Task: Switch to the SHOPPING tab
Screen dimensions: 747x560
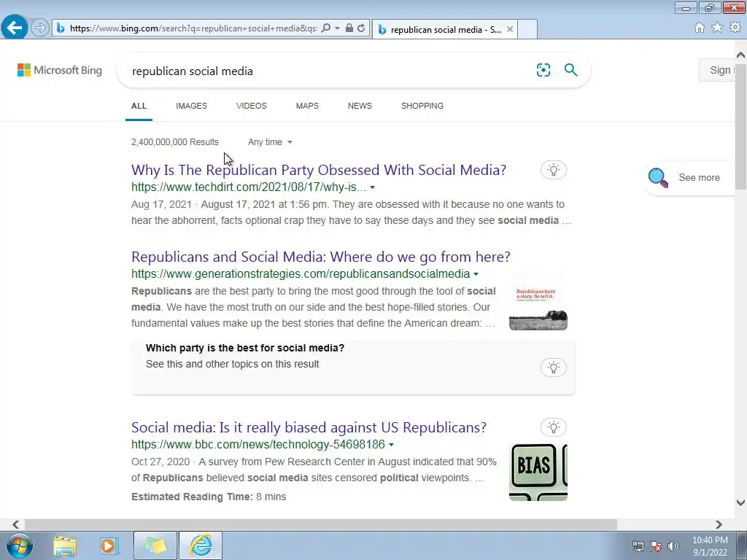Action: click(x=422, y=106)
